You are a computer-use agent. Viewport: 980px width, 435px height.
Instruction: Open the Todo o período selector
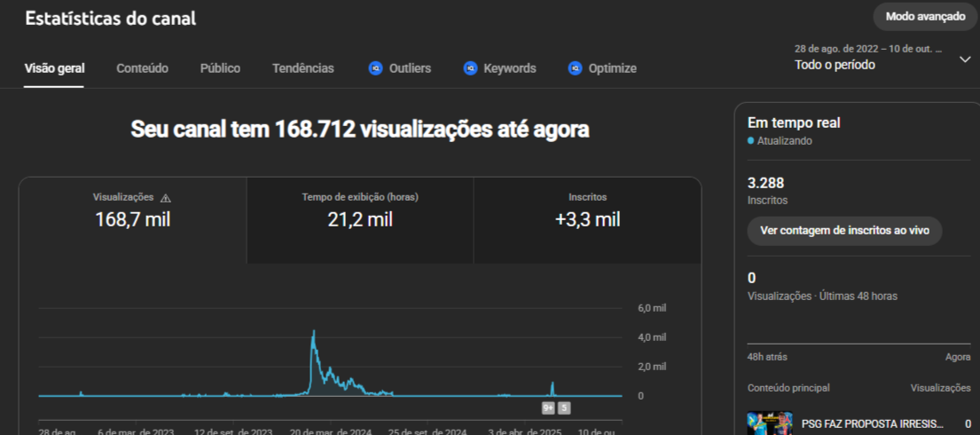point(882,57)
